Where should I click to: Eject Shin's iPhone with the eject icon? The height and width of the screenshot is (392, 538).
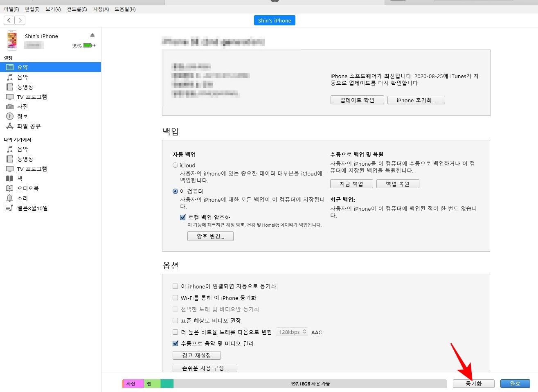click(92, 36)
